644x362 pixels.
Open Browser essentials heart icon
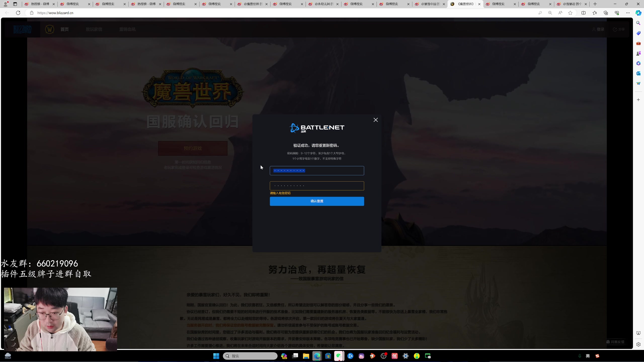click(617, 13)
